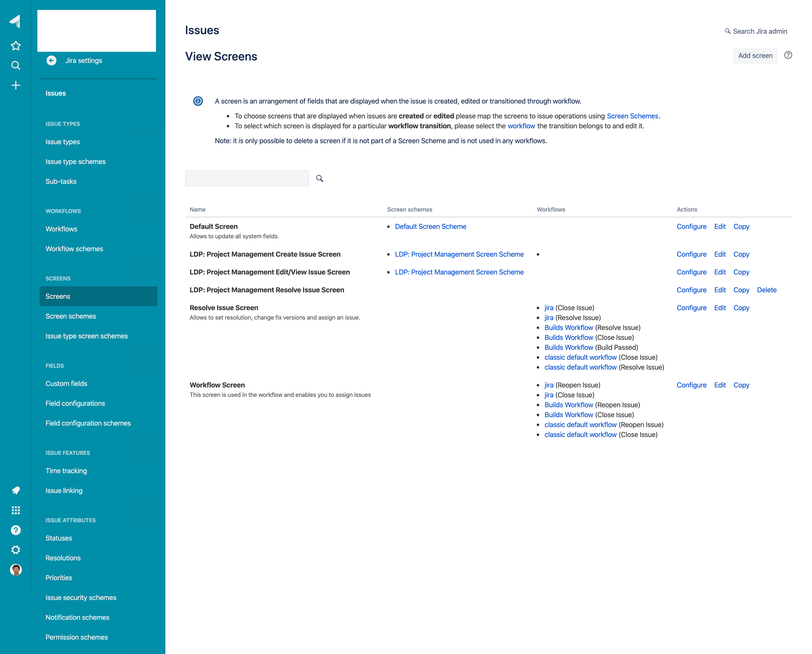Open the Default Screen Scheme link

(x=431, y=226)
